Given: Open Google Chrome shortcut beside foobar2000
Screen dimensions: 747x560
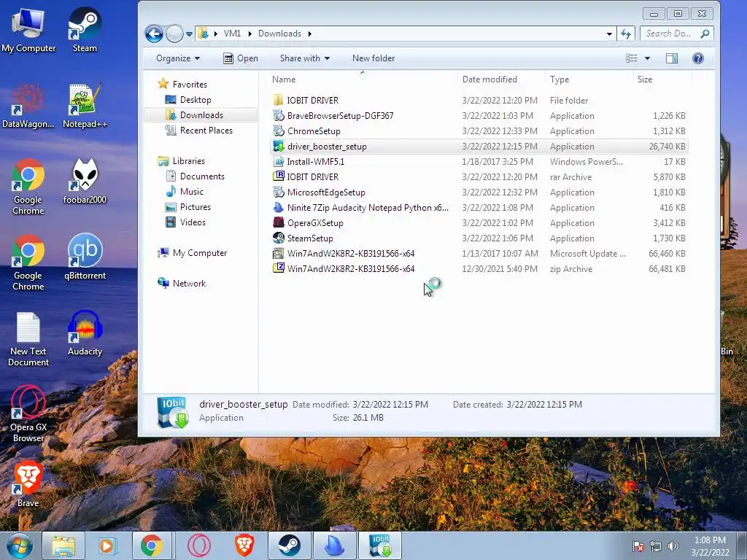Looking at the screenshot, I should coord(28,187).
